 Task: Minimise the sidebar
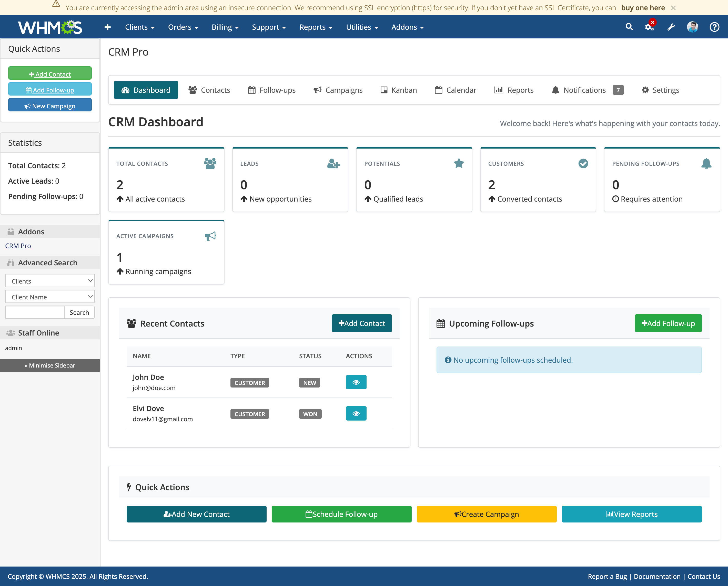[x=50, y=365]
